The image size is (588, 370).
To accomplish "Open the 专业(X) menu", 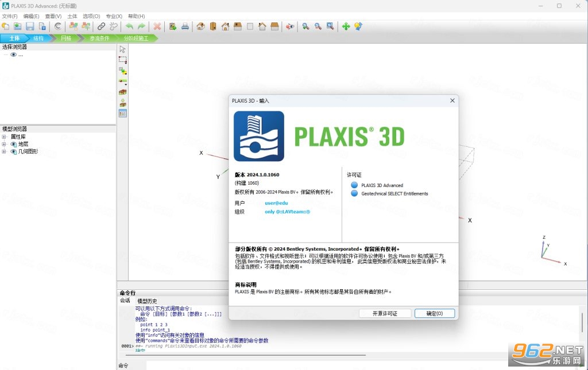I will coord(114,16).
